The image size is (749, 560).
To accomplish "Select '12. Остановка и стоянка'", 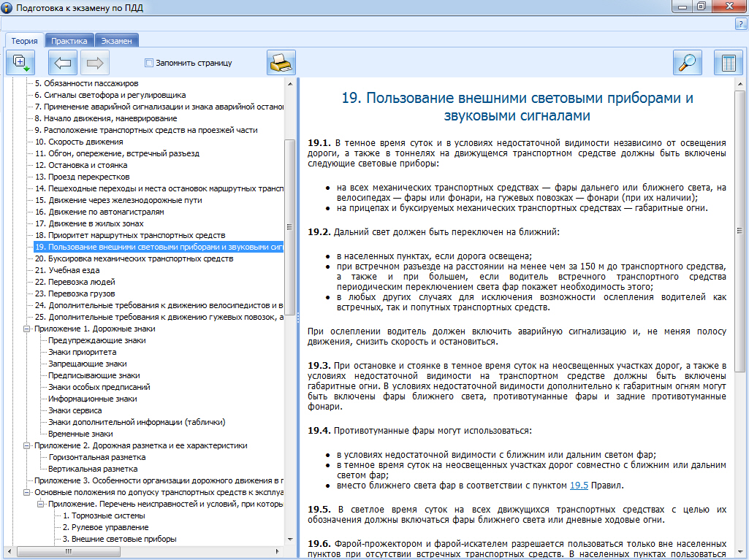I will pyautogui.click(x=80, y=165).
